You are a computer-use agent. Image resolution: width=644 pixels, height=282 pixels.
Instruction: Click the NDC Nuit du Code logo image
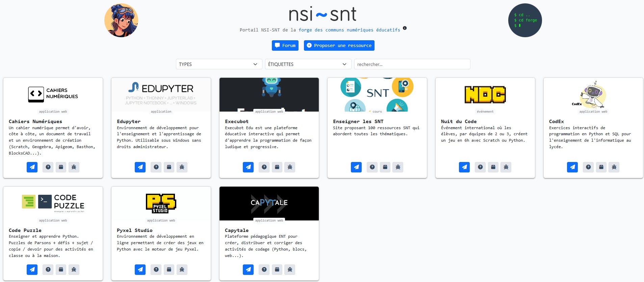click(485, 95)
